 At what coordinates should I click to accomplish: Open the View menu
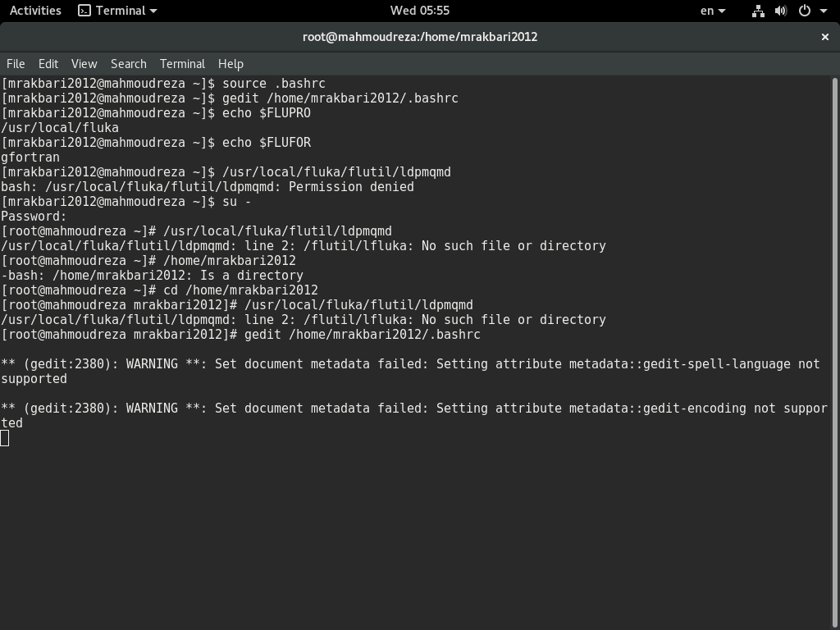pos(84,64)
